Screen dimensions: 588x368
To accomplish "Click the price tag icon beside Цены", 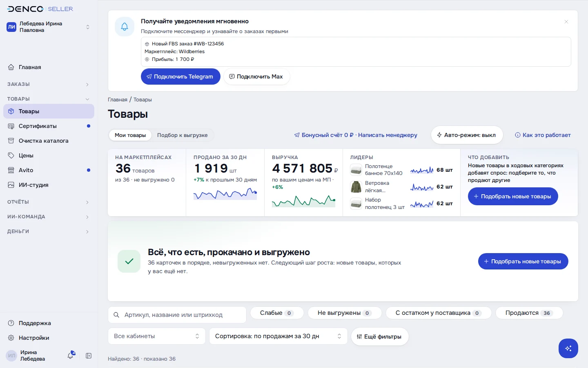I will coord(11,155).
